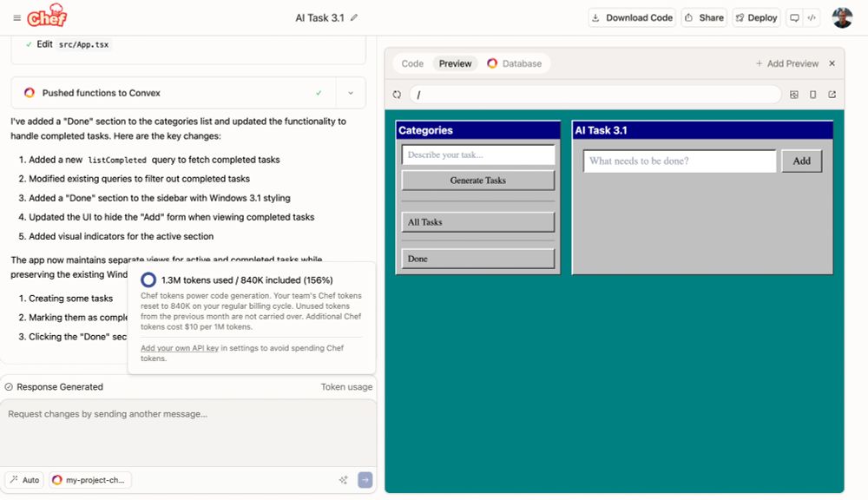Image resolution: width=868 pixels, height=500 pixels.
Task: Switch to the Preview tab
Action: tap(455, 63)
